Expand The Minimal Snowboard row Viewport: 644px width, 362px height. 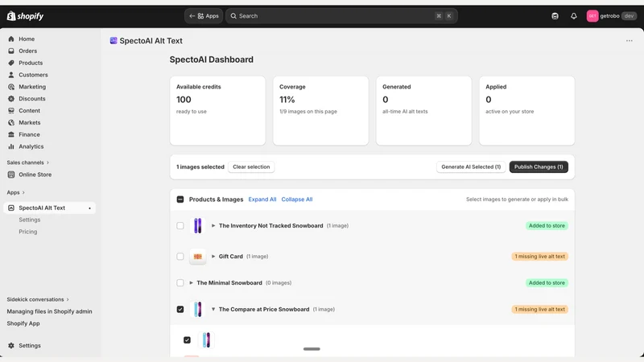pos(191,283)
